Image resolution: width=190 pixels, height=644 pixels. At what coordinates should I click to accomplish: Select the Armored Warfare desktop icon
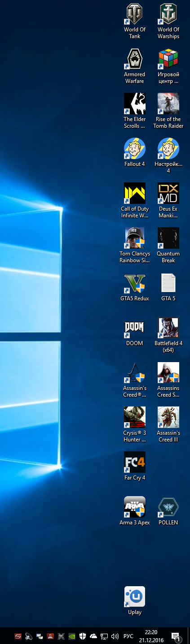(x=135, y=59)
